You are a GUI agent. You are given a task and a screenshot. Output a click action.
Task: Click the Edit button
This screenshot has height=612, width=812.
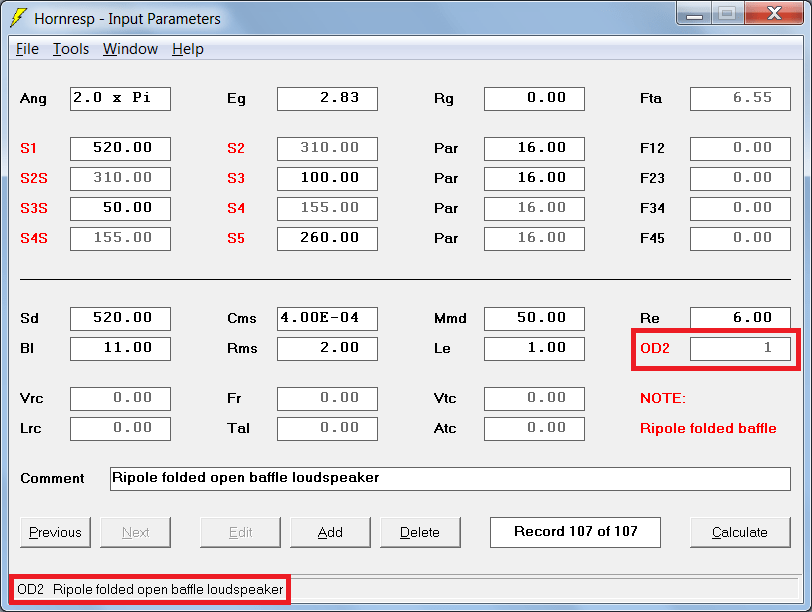(x=240, y=532)
